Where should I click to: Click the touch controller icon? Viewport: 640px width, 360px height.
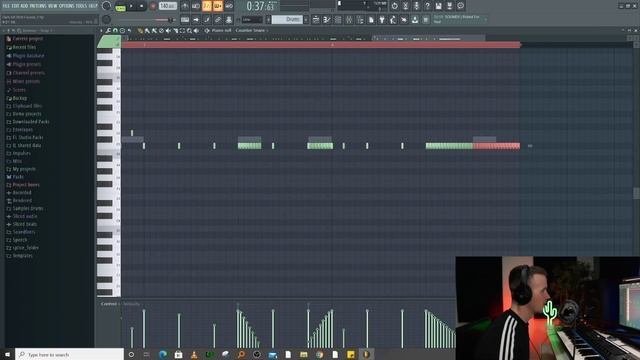click(404, 20)
